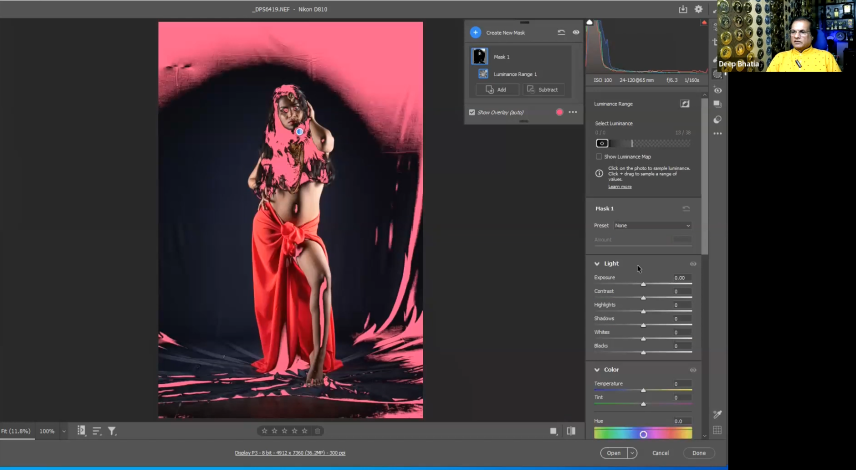Toggle the Show Overlay (auto) checkbox
The image size is (856, 470).
pos(472,112)
